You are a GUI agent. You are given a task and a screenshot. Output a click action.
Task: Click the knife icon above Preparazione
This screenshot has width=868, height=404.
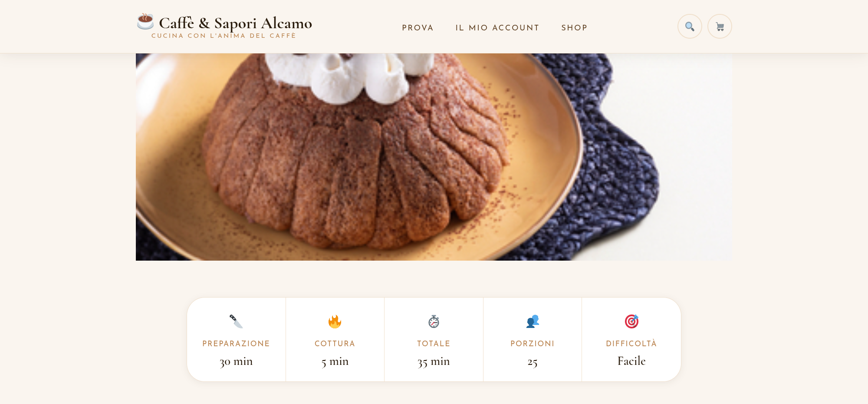tap(236, 321)
